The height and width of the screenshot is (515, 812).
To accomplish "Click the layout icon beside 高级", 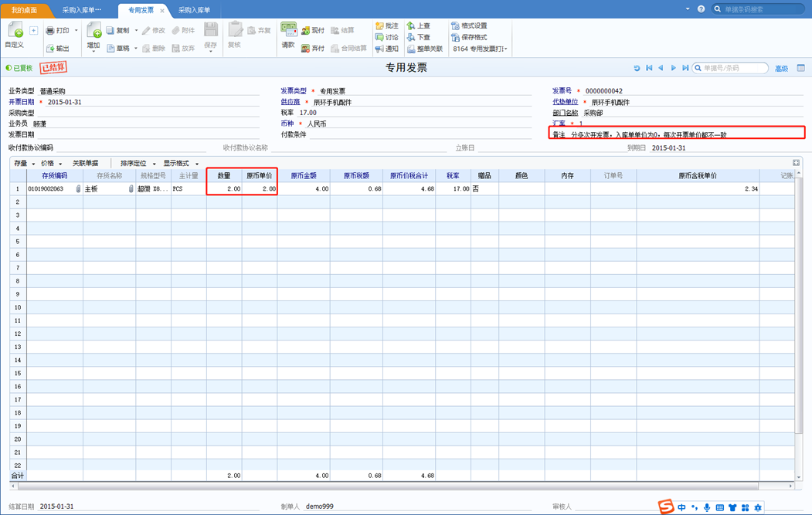I will click(x=801, y=68).
